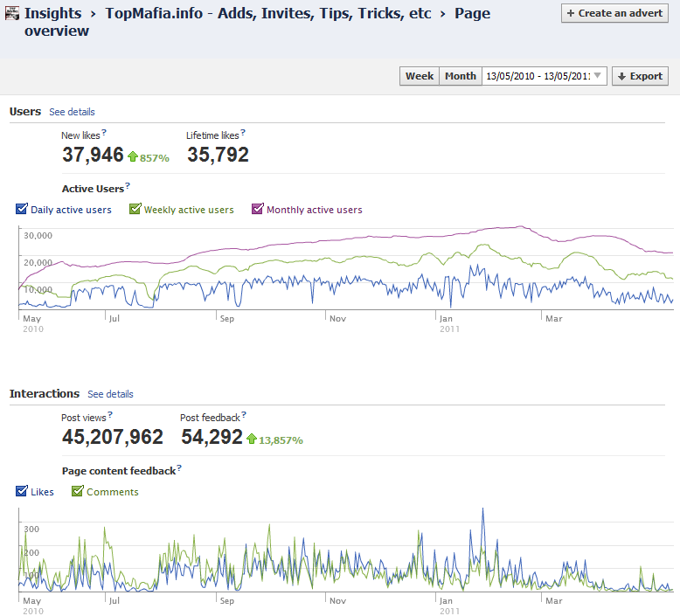
Task: Toggle the Weekly active users checkbox
Action: [135, 209]
